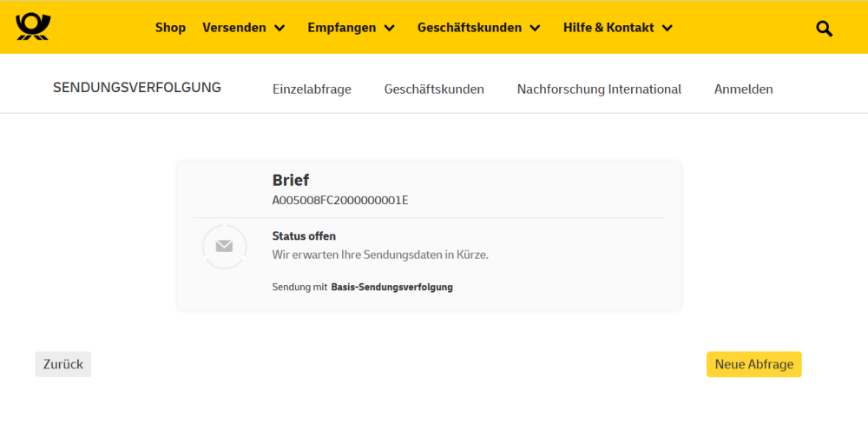This screenshot has height=431, width=868.
Task: Open the Shop menu item
Action: (x=170, y=27)
